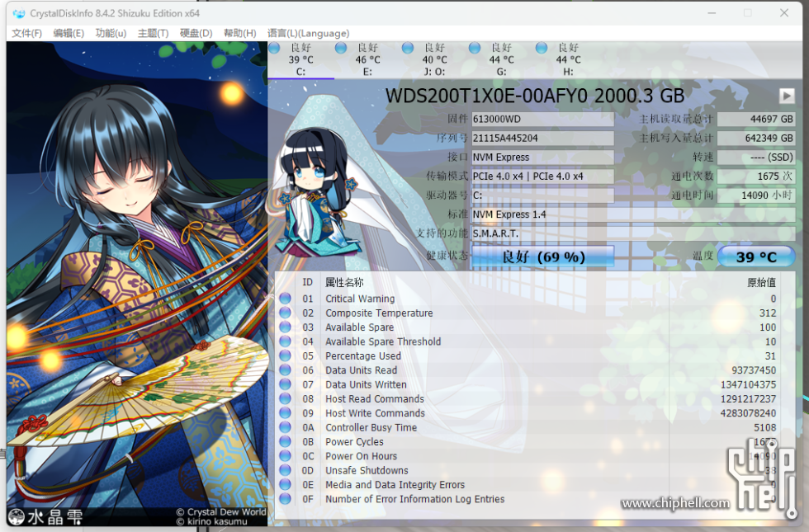Click the drive letter field C:
Screen dimensions: 809x532
click(x=543, y=195)
